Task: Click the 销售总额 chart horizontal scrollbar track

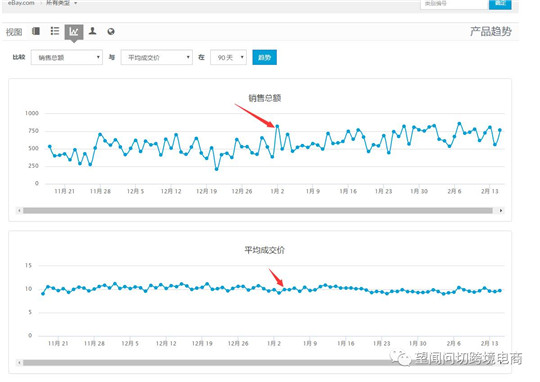Action: (258, 210)
